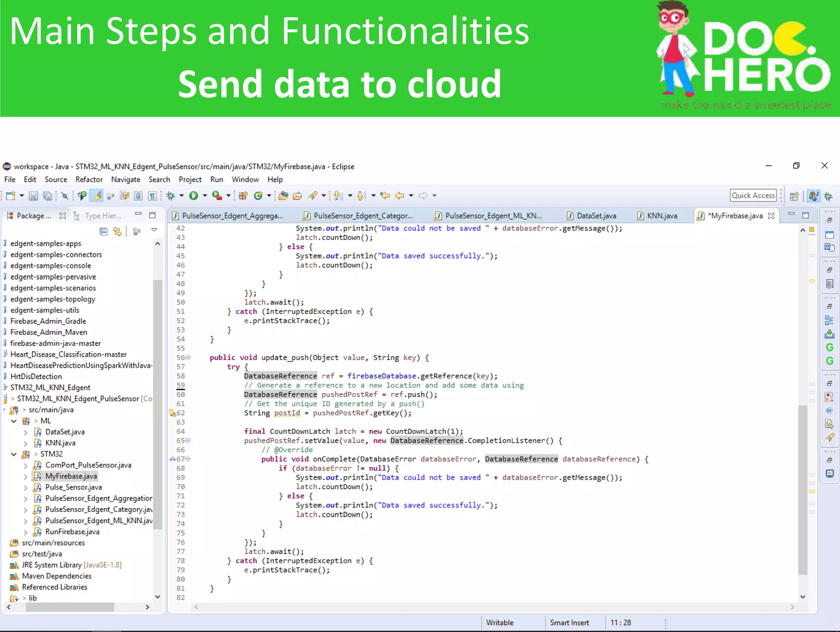This screenshot has height=632, width=840.
Task: Expand the MyFirebase.java tree node
Action: point(25,476)
